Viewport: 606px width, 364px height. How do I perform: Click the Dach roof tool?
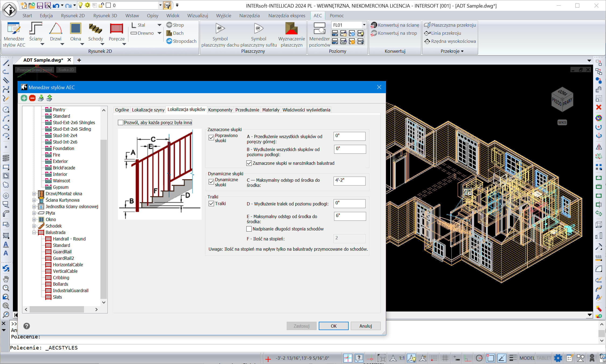tap(175, 33)
